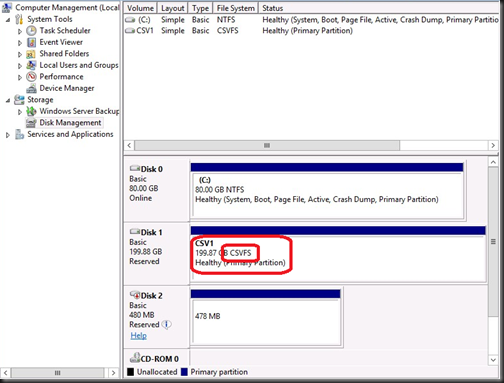
Task: Click the Unallocated black legend swatch
Action: coord(131,372)
